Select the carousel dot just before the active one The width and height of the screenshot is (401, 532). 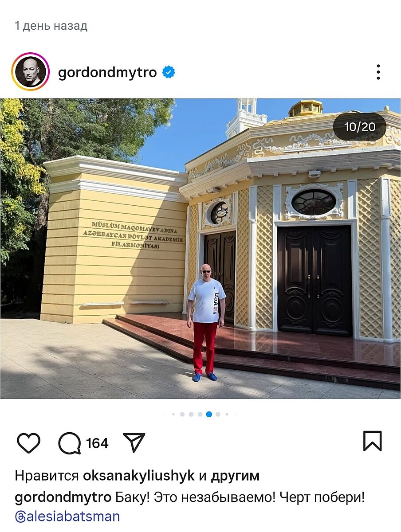[200, 415]
